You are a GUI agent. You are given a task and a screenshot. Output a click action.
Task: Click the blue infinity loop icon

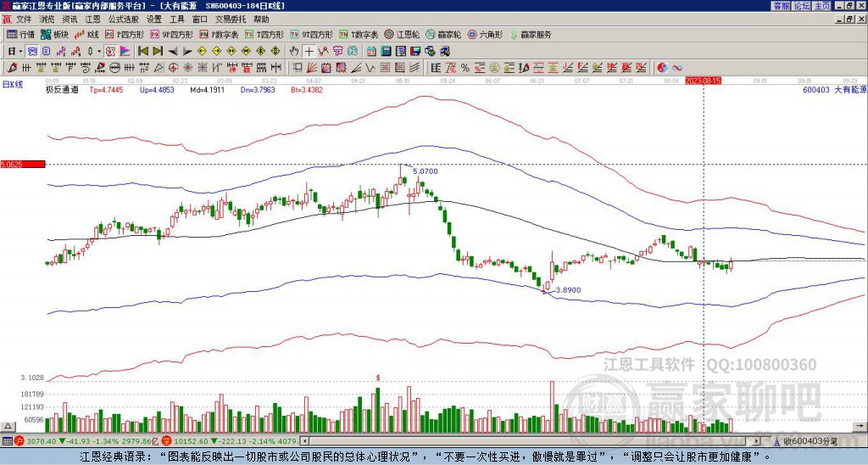point(677,68)
